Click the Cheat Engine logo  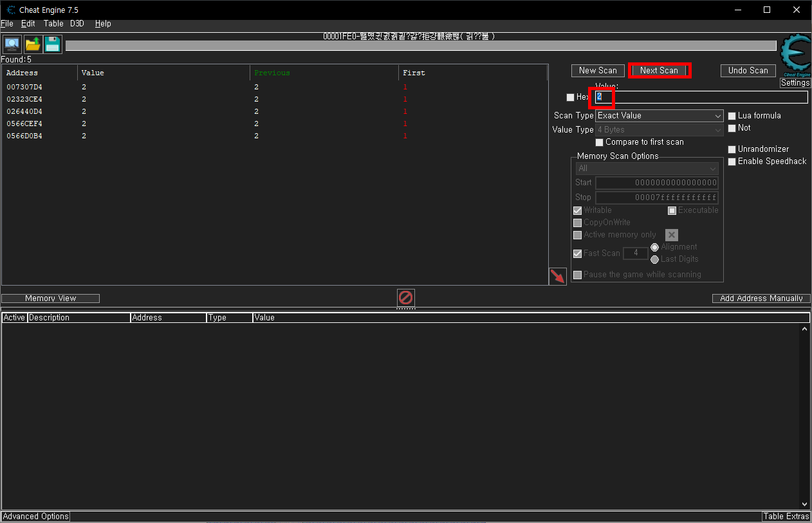point(795,57)
